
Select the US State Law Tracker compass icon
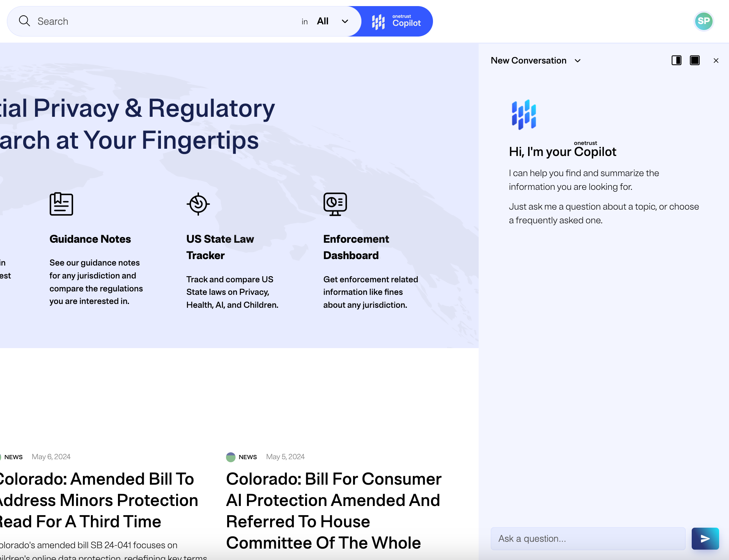197,204
